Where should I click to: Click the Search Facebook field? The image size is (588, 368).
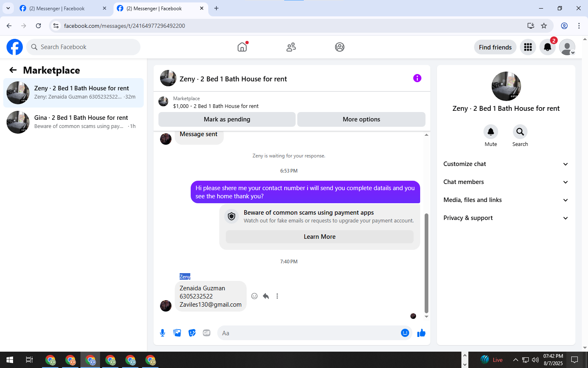tap(83, 47)
